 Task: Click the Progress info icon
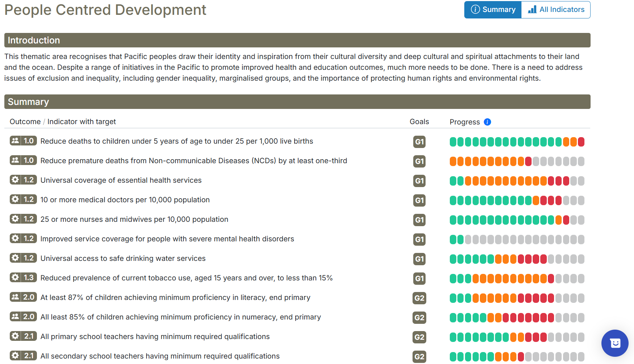click(x=487, y=122)
